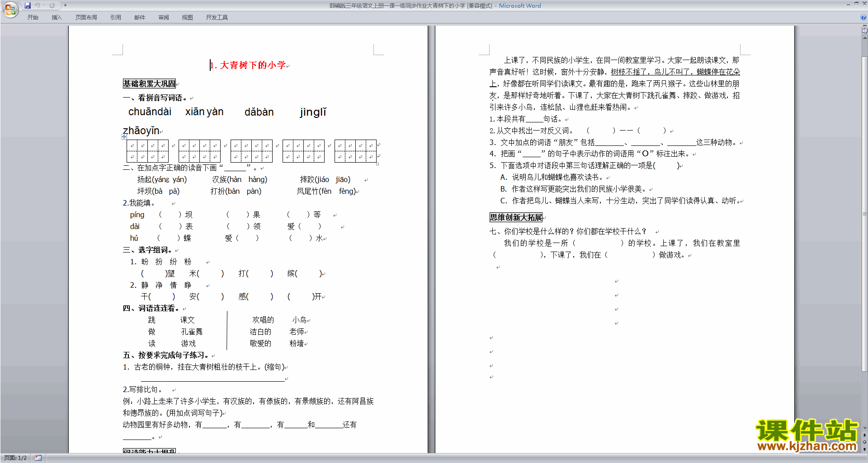Click the heading 思维创新大拓展
868x463 pixels.
[x=516, y=218]
